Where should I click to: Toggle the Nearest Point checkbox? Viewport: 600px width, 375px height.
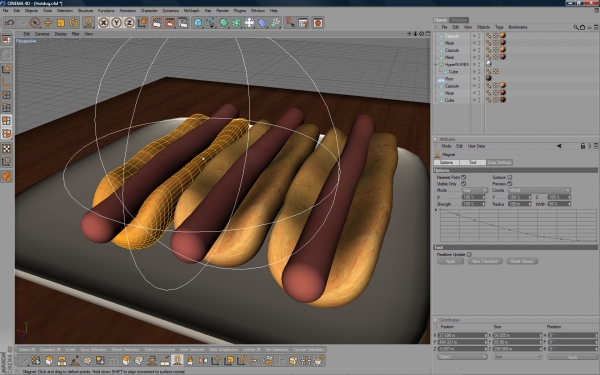[x=463, y=177]
